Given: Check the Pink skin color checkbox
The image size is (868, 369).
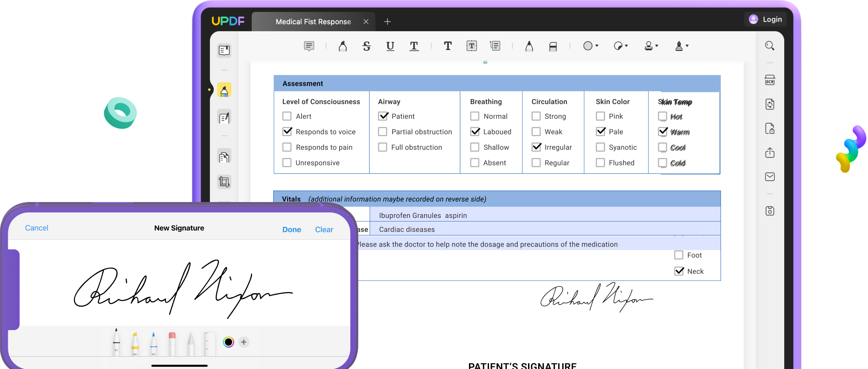Looking at the screenshot, I should tap(600, 116).
